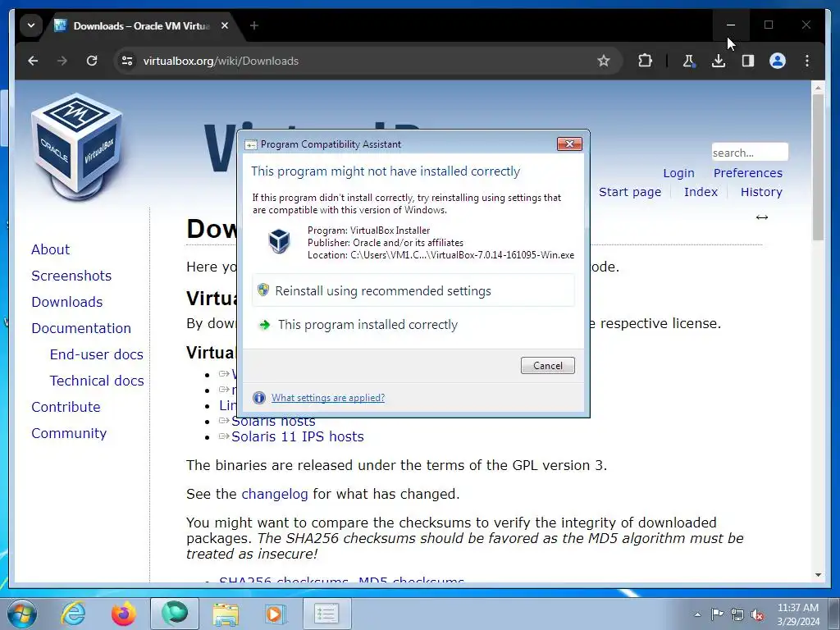Open the muted volume tray icon

tap(757, 614)
